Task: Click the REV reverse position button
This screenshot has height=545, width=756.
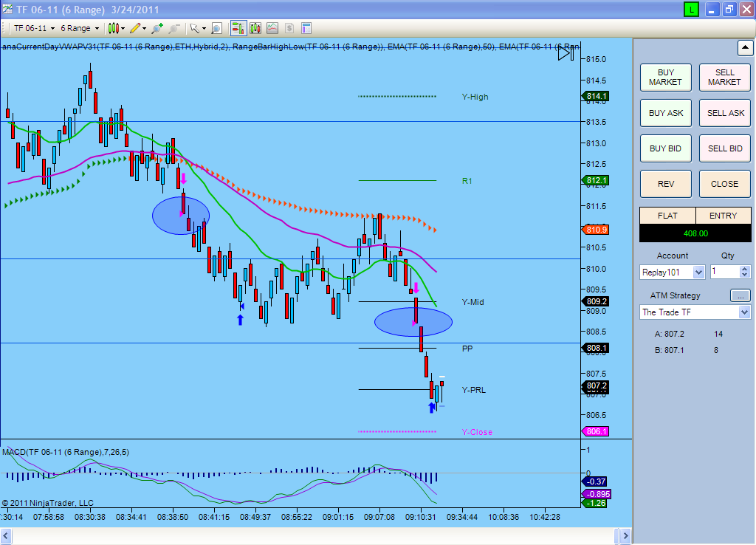Action: [665, 184]
